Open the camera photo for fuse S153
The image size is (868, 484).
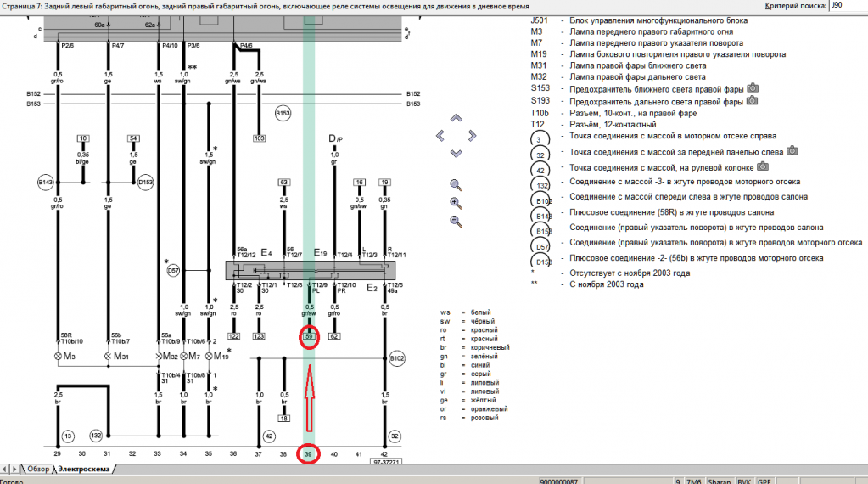click(752, 88)
